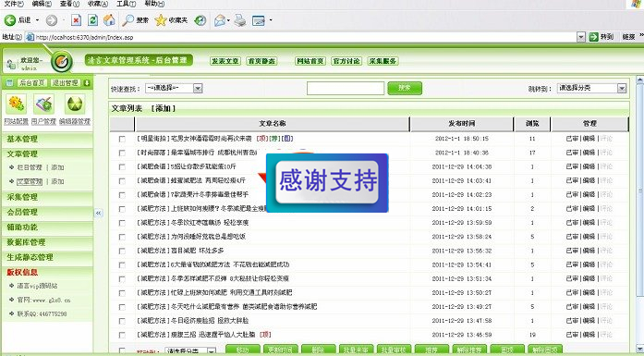Click the browser Back arrow icon
The image size is (644, 356).
click(10, 19)
